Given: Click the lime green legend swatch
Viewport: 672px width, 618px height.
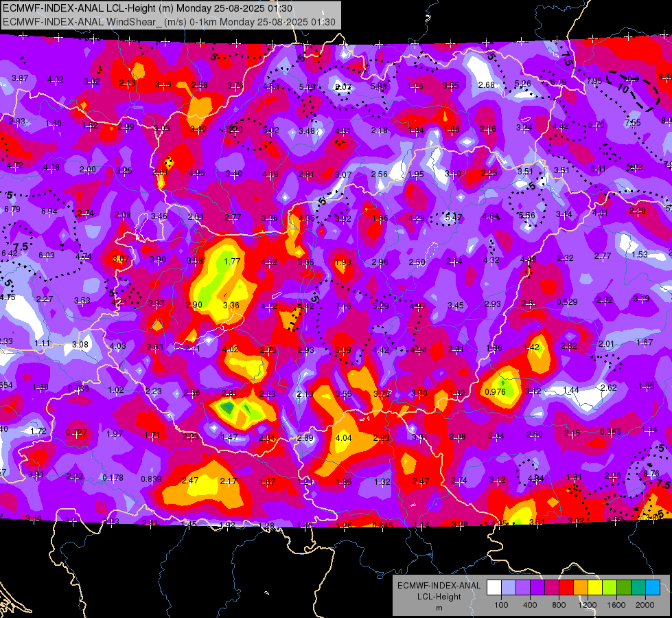Looking at the screenshot, I should point(610,588).
